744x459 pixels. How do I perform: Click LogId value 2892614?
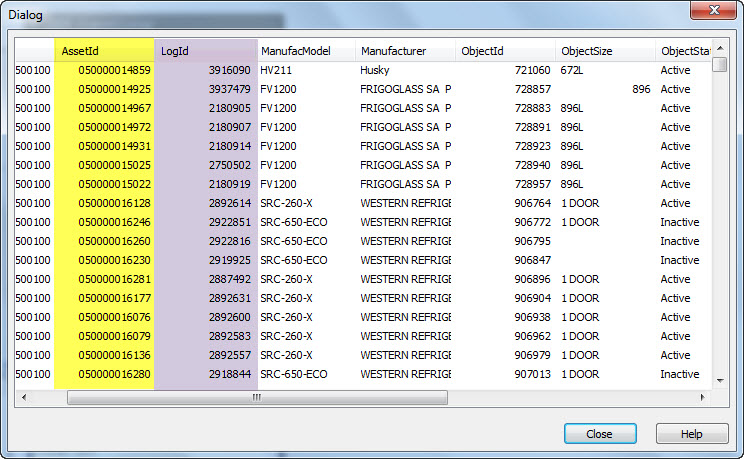pos(230,203)
